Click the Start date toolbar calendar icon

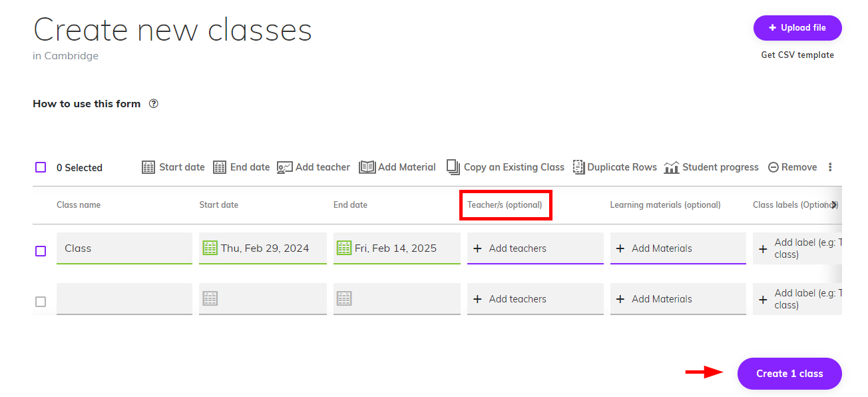pos(148,167)
